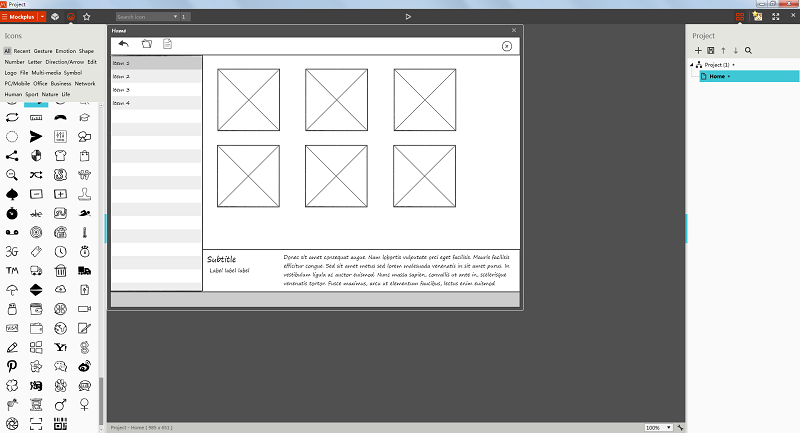Select the shuffle arrows icon
The height and width of the screenshot is (433, 800).
(x=36, y=175)
